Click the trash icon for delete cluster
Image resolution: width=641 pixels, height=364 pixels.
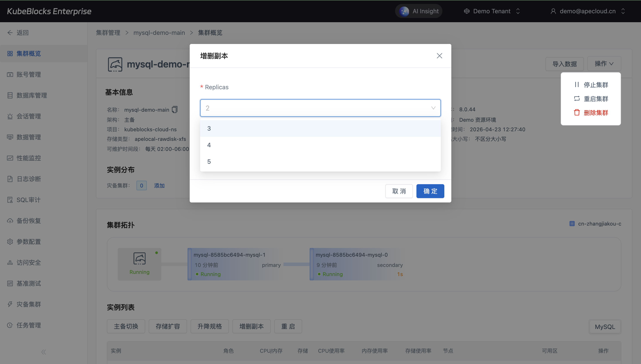click(577, 113)
